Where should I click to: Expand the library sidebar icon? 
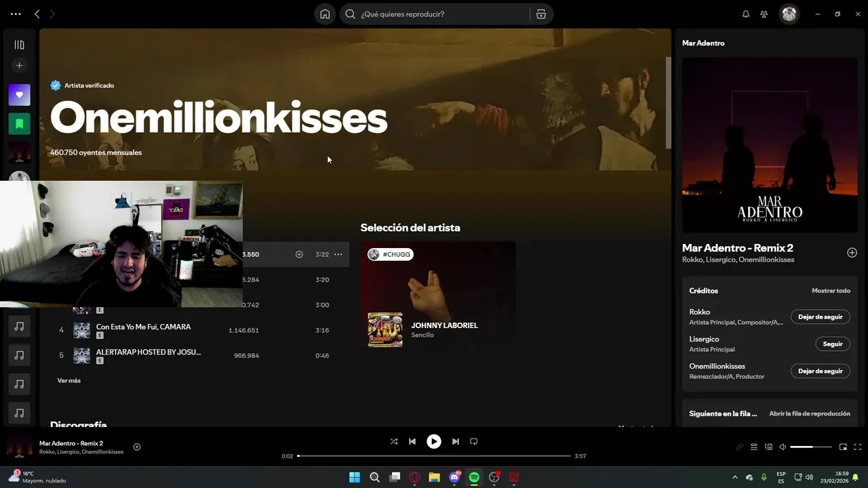tap(19, 45)
